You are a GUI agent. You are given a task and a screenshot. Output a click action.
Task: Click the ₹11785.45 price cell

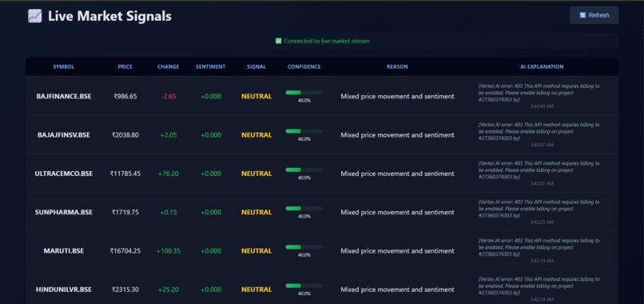(x=125, y=174)
